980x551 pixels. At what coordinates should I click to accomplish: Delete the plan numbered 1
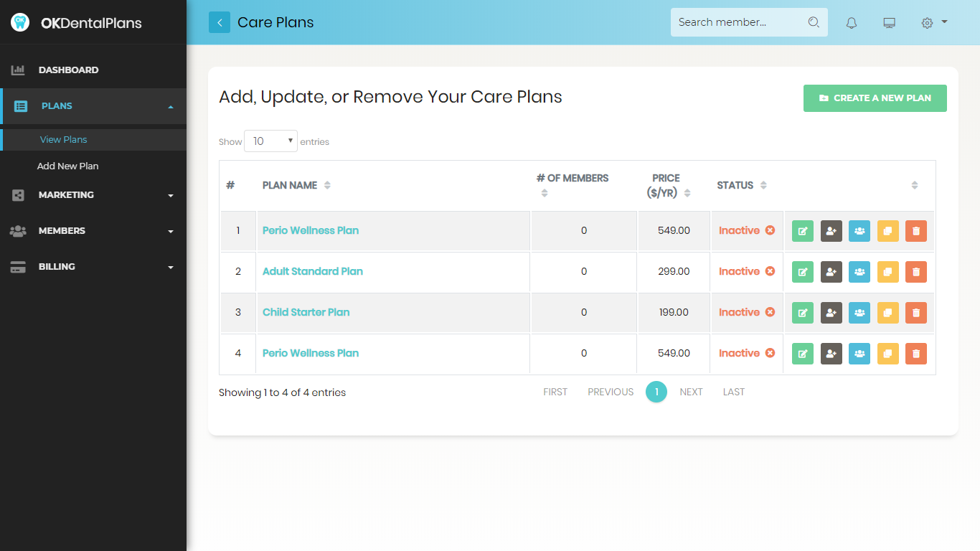916,231
